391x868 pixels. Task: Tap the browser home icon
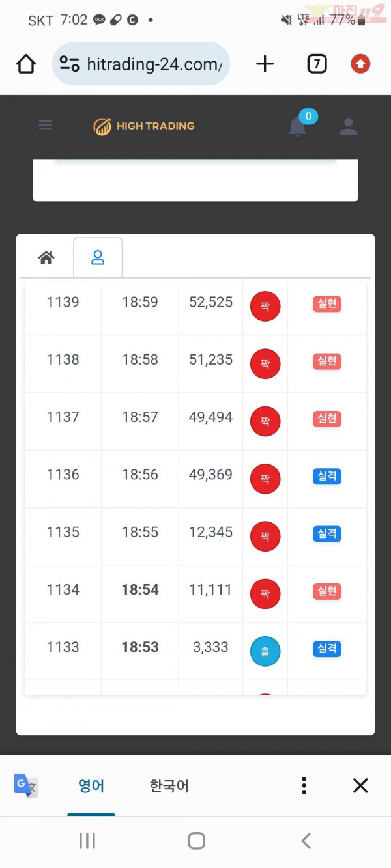[26, 64]
